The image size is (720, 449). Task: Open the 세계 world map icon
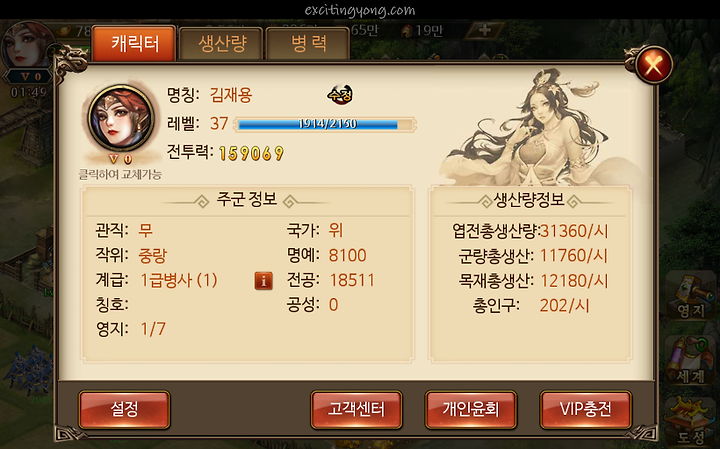[690, 360]
